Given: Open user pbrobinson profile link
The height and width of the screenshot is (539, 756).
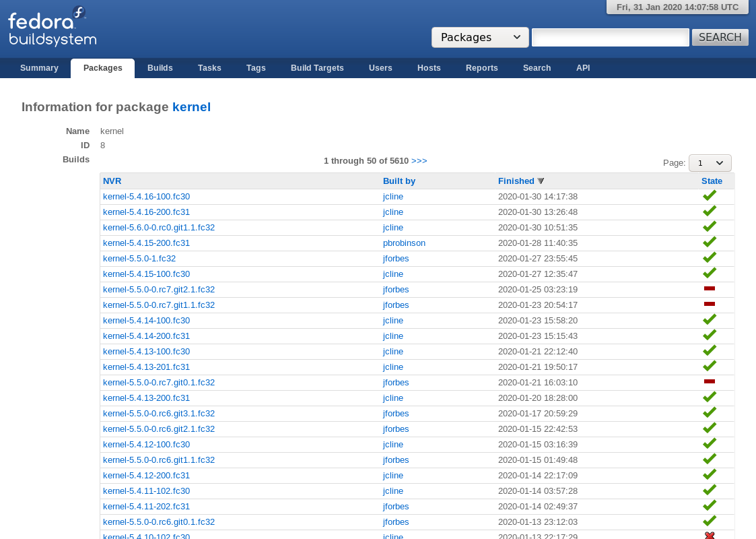Looking at the screenshot, I should [x=404, y=243].
